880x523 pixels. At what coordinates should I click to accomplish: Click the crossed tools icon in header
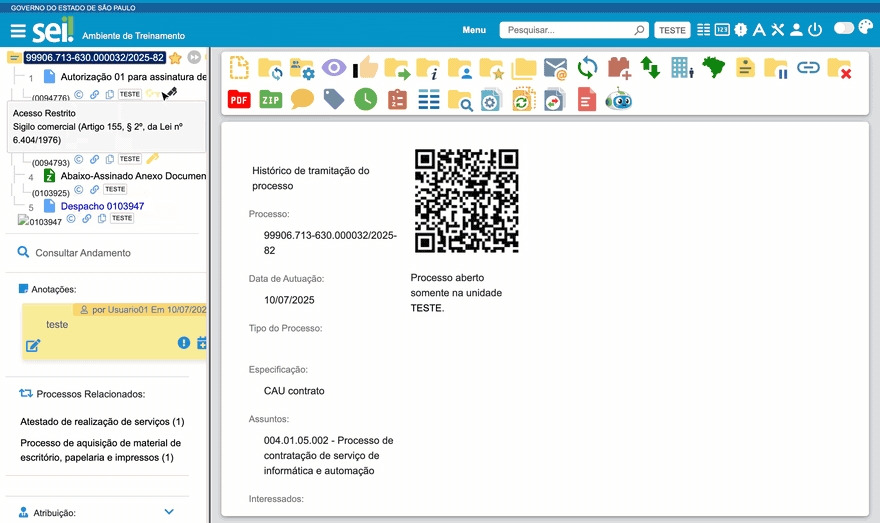[x=777, y=30]
